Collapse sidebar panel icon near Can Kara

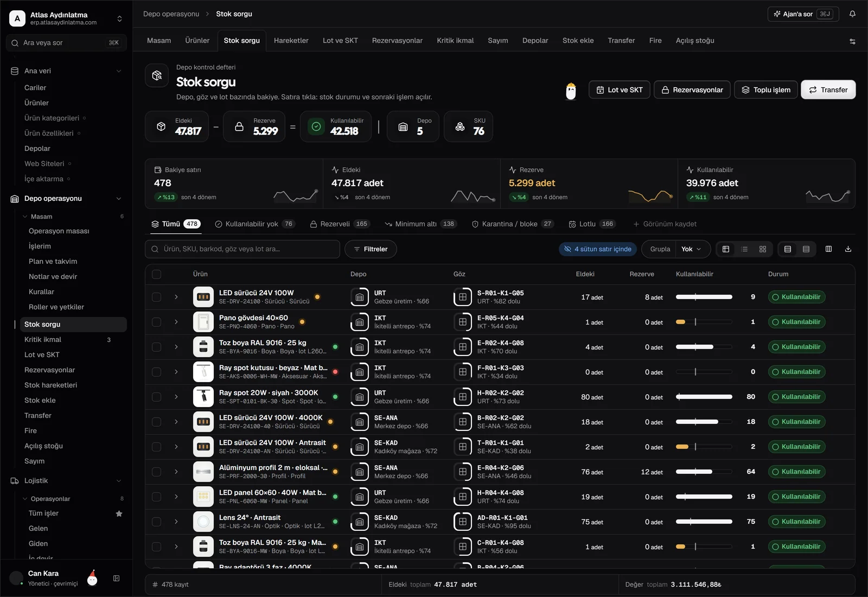[116, 579]
